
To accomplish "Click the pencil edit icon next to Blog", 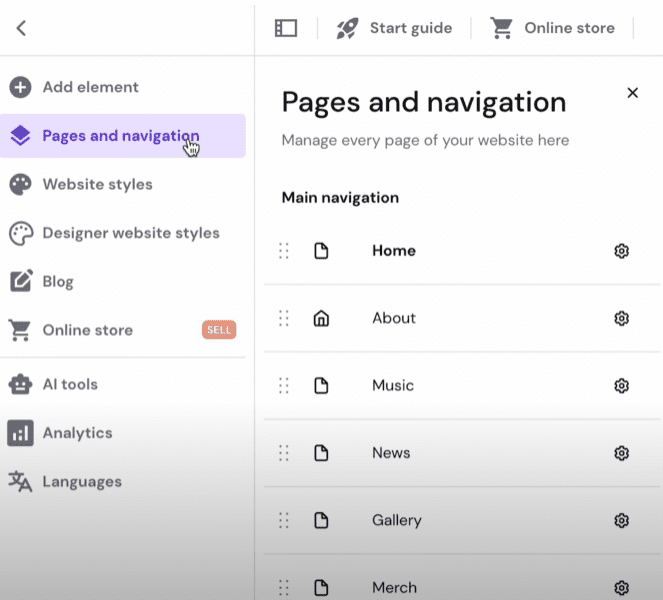I will (x=21, y=281).
